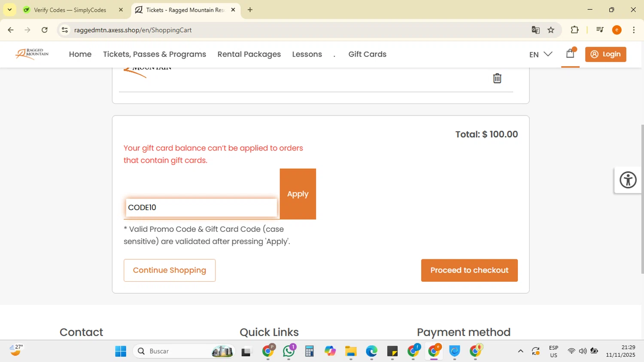Close the Tickets - Ragged Mountain tab

(x=233, y=10)
